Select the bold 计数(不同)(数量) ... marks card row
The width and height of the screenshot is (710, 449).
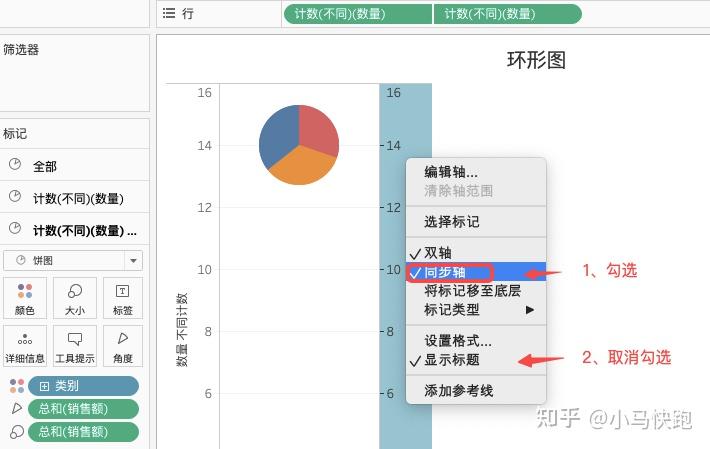click(x=75, y=229)
